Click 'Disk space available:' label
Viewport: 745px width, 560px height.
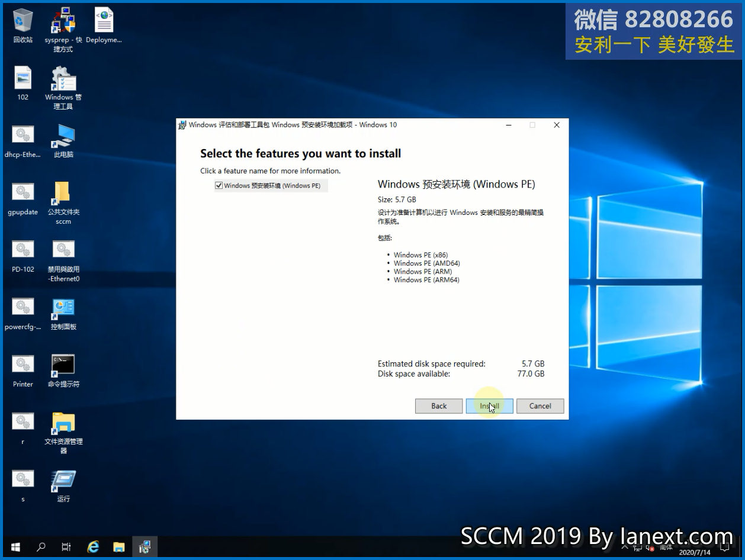tap(414, 374)
